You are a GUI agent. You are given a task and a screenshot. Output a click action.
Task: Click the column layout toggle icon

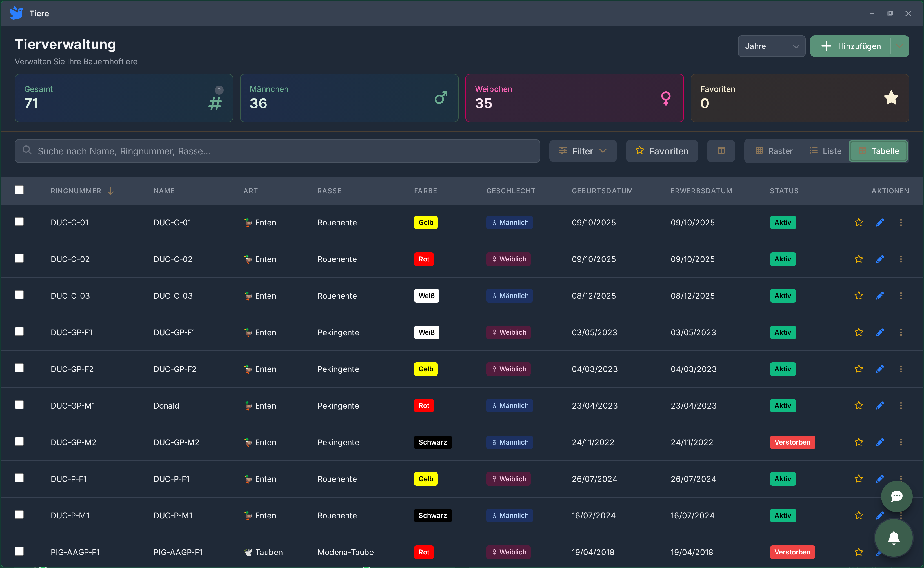point(721,151)
